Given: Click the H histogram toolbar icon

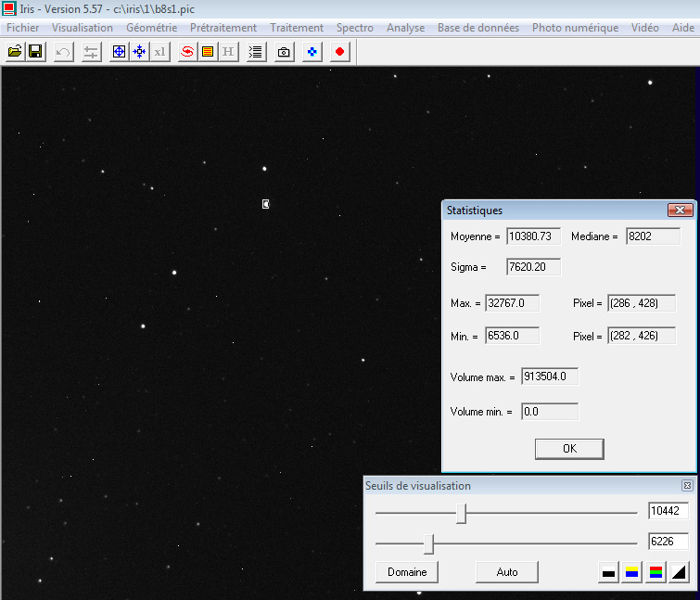Looking at the screenshot, I should (x=228, y=52).
